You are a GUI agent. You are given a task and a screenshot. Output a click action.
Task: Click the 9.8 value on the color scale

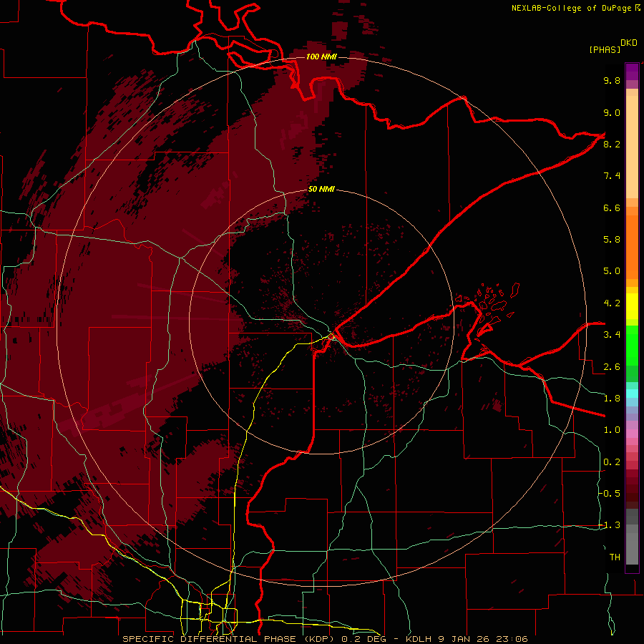coord(612,80)
